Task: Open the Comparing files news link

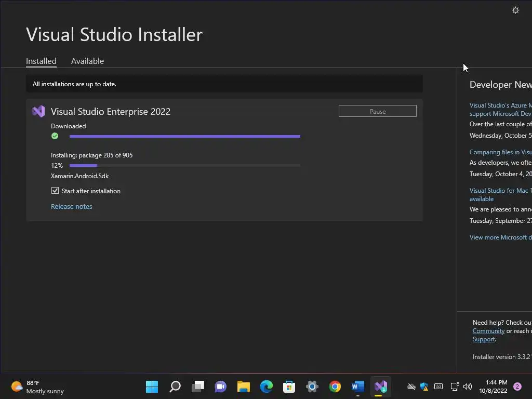Action: point(500,152)
